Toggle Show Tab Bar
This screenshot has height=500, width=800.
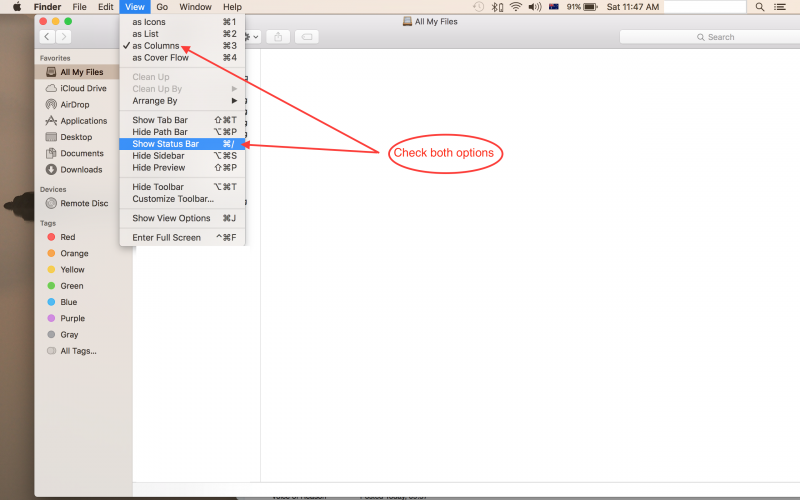(x=182, y=120)
